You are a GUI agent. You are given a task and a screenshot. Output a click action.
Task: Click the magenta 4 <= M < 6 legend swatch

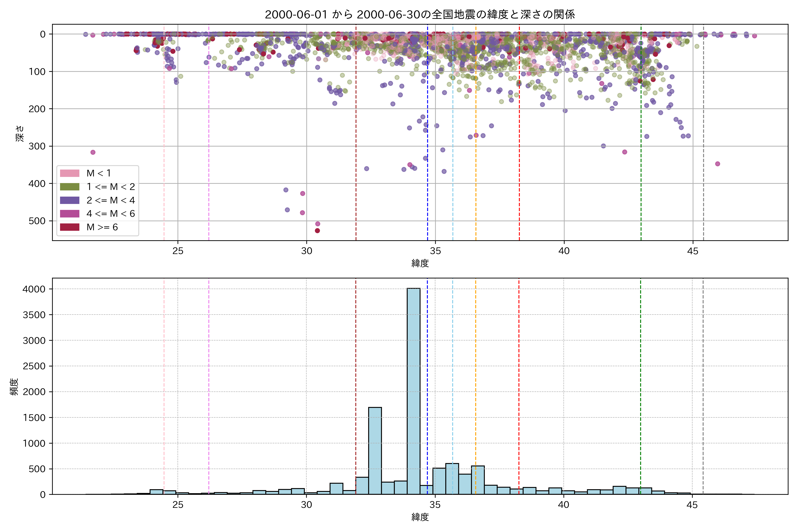coord(70,214)
